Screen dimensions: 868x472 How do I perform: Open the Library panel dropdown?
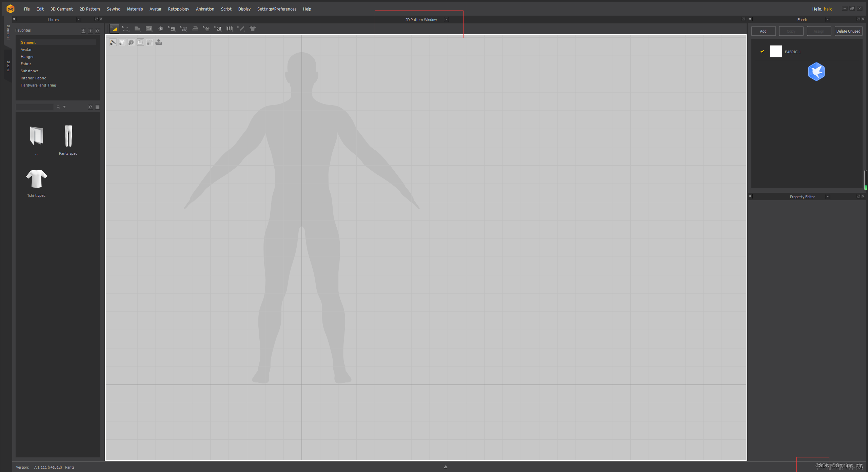click(79, 20)
